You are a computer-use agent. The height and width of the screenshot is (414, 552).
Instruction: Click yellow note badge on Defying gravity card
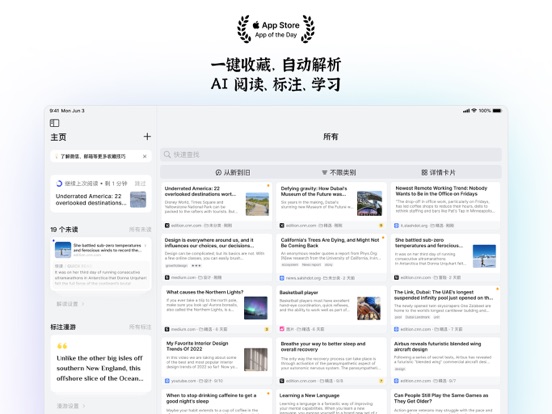click(x=381, y=225)
